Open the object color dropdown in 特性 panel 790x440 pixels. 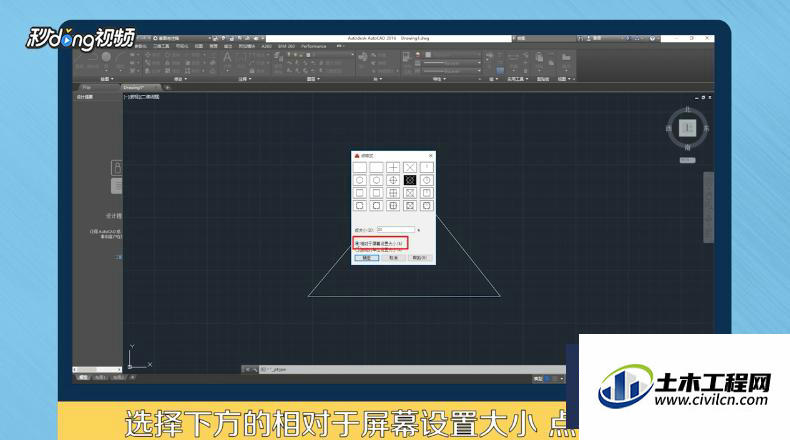pos(453,54)
